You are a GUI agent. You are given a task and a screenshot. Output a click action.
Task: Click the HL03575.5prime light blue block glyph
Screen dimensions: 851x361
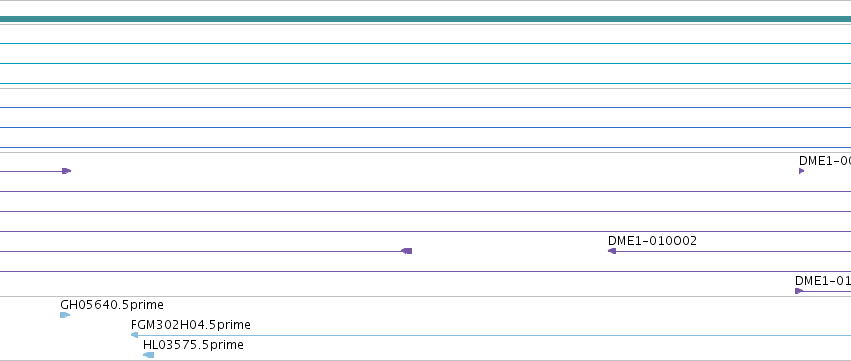[x=148, y=355]
